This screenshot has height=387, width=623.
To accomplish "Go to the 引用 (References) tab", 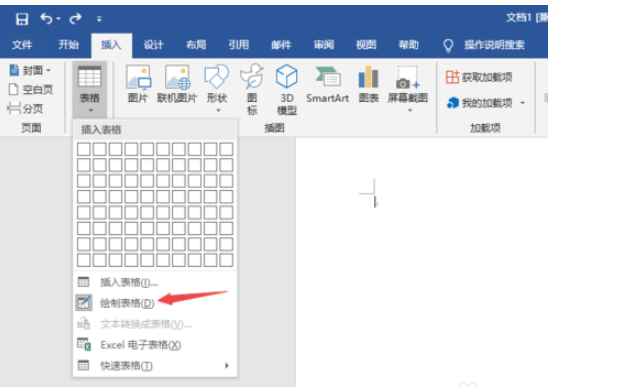I will tap(238, 45).
